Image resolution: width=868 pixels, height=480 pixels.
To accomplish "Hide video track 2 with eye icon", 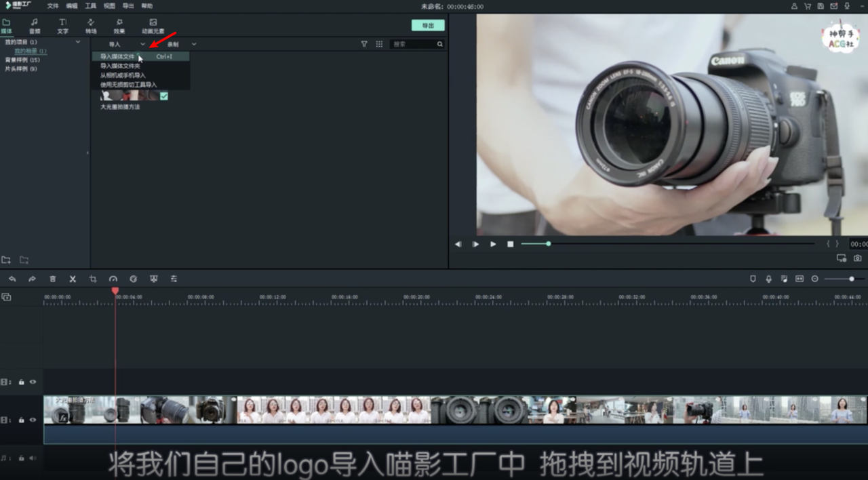I will click(33, 382).
